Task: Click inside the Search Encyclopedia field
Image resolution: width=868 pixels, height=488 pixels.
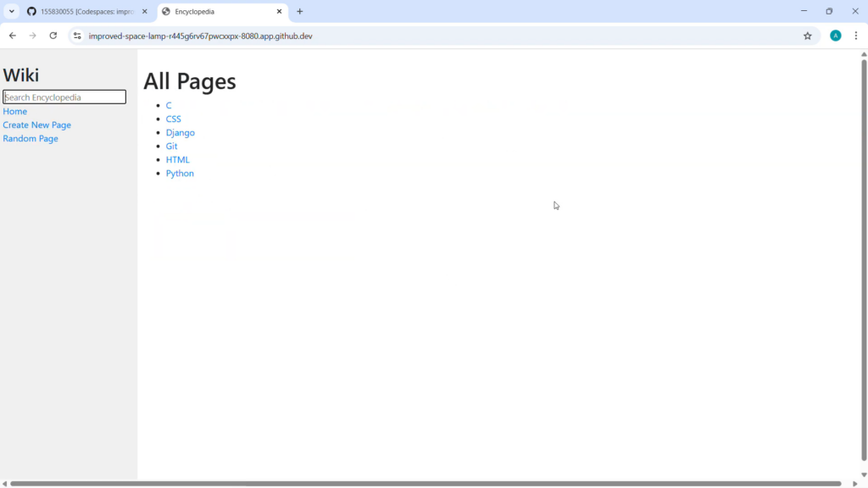Action: pos(64,97)
